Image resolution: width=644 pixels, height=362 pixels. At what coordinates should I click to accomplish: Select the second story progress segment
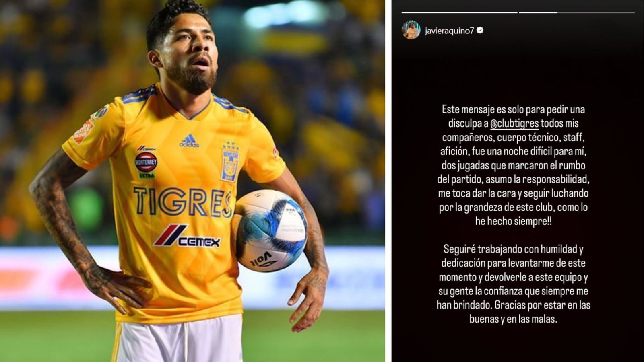[x=577, y=12]
